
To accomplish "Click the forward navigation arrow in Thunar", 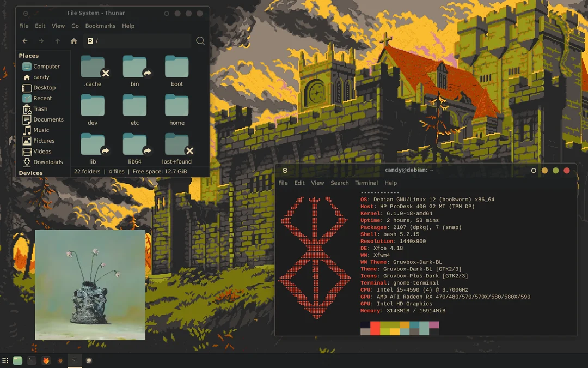I will pyautogui.click(x=41, y=40).
